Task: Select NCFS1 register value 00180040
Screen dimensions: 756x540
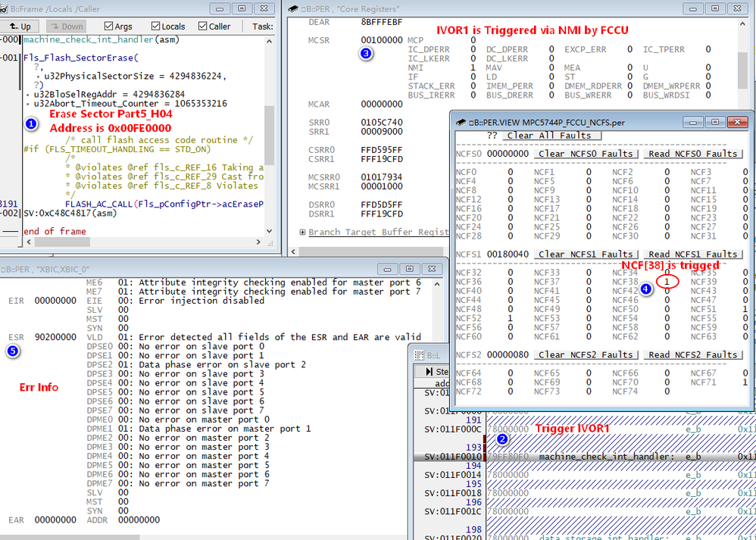Action: point(508,254)
